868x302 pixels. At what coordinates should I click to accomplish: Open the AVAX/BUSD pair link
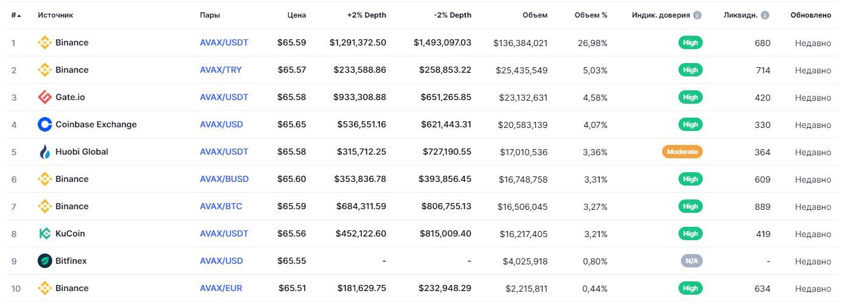[224, 179]
